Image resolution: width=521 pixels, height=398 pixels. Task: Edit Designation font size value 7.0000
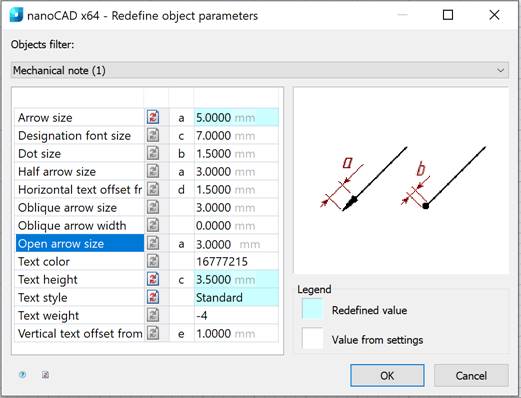click(x=236, y=135)
